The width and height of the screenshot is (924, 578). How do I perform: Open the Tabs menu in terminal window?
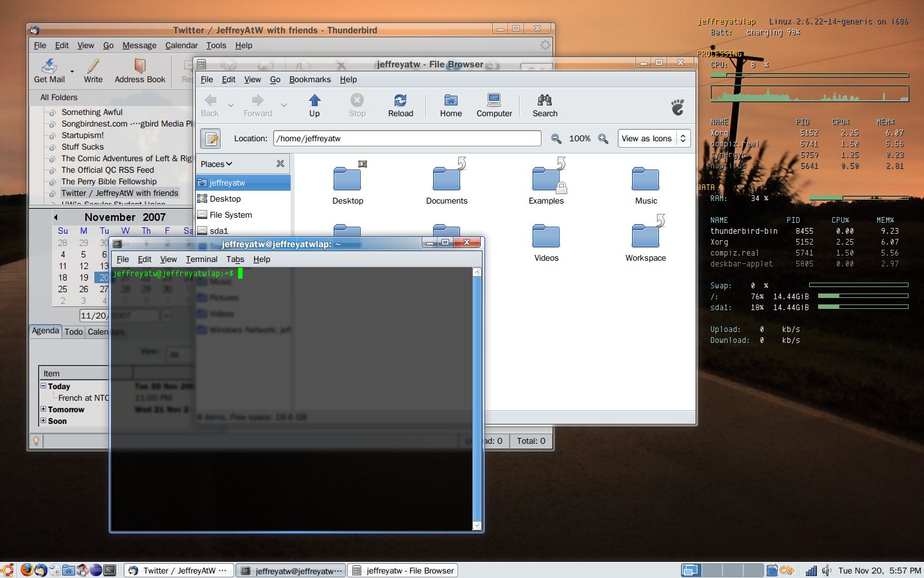[x=235, y=259]
